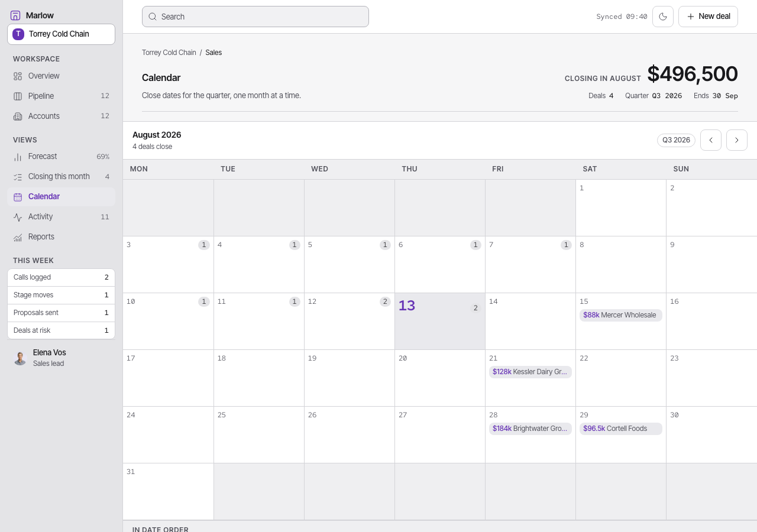Screen dimensions: 757x532
Task: Click the Accounts building icon
Action: pos(18,116)
